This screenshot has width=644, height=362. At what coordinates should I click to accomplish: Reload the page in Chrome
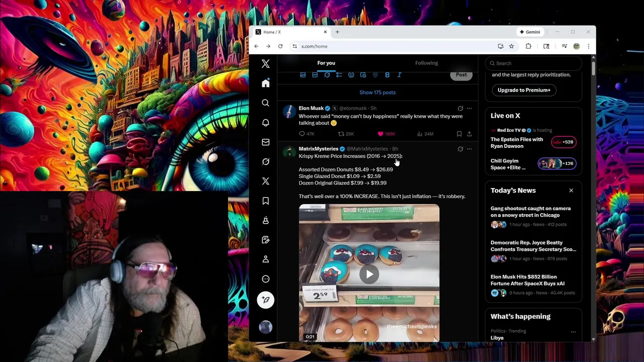pyautogui.click(x=280, y=46)
